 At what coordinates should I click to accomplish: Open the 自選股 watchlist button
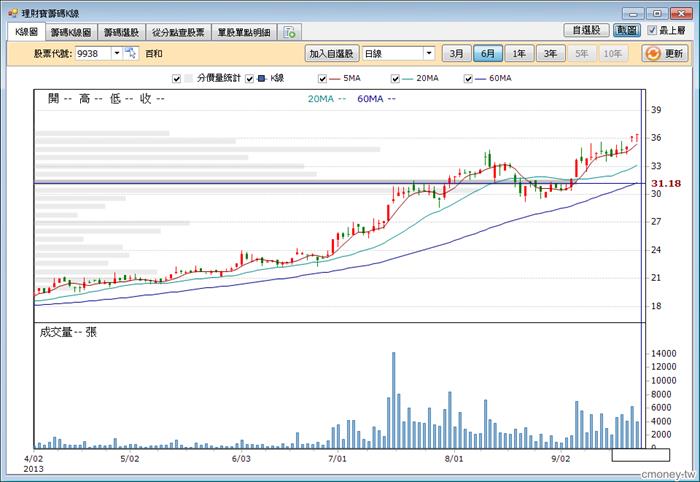(x=587, y=30)
